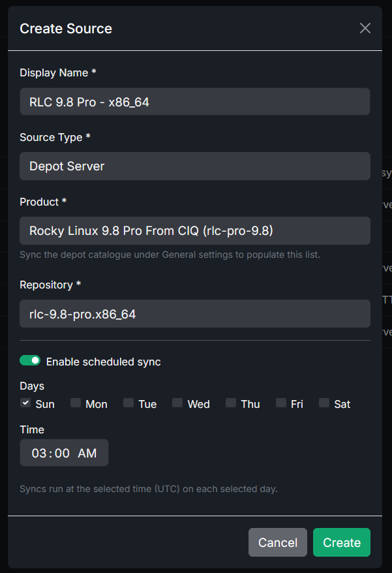Check the Thu day checkbox
The height and width of the screenshot is (573, 392).
(230, 403)
